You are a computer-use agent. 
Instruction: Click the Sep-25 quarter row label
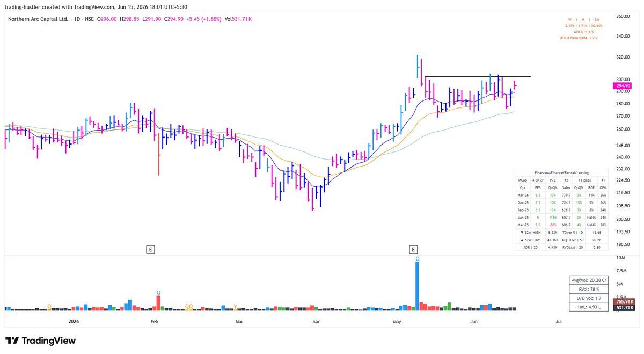click(523, 210)
